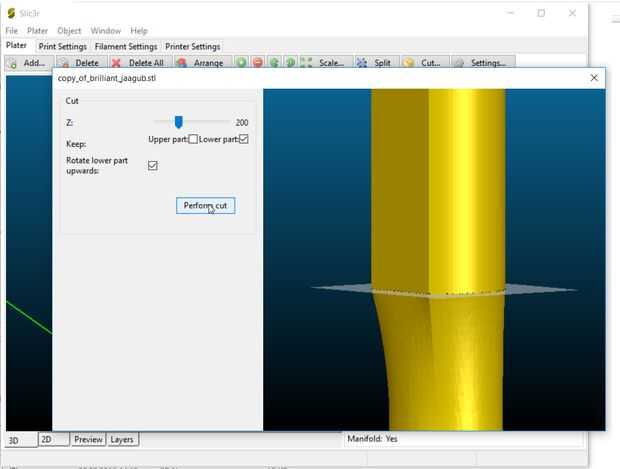Open the Scale tool in toolbar
The image size is (620, 469).
325,63
